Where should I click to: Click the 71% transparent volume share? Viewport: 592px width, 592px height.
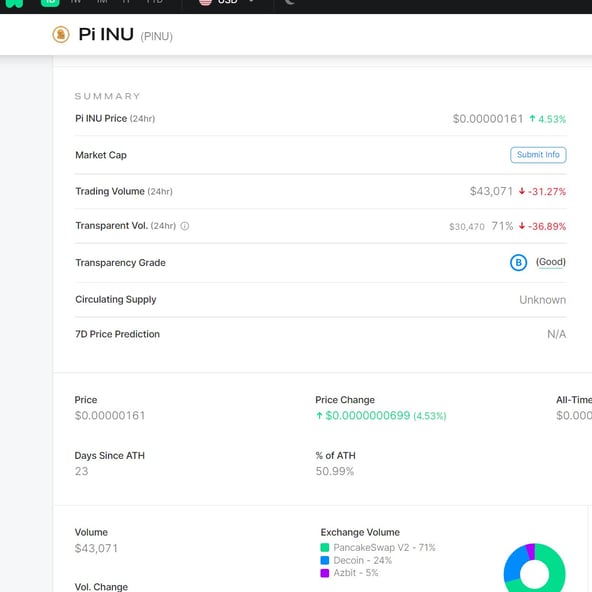click(x=502, y=226)
